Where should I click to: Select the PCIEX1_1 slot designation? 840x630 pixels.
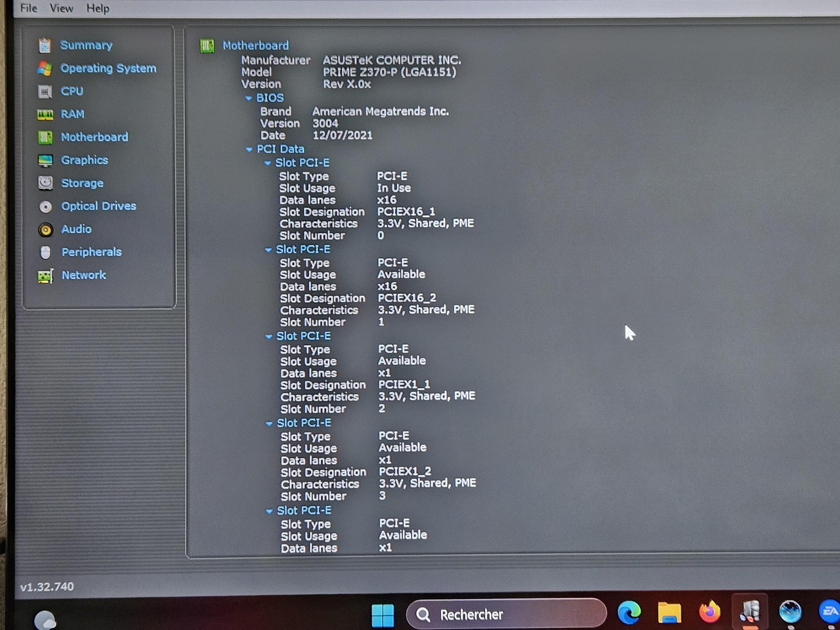pyautogui.click(x=404, y=385)
